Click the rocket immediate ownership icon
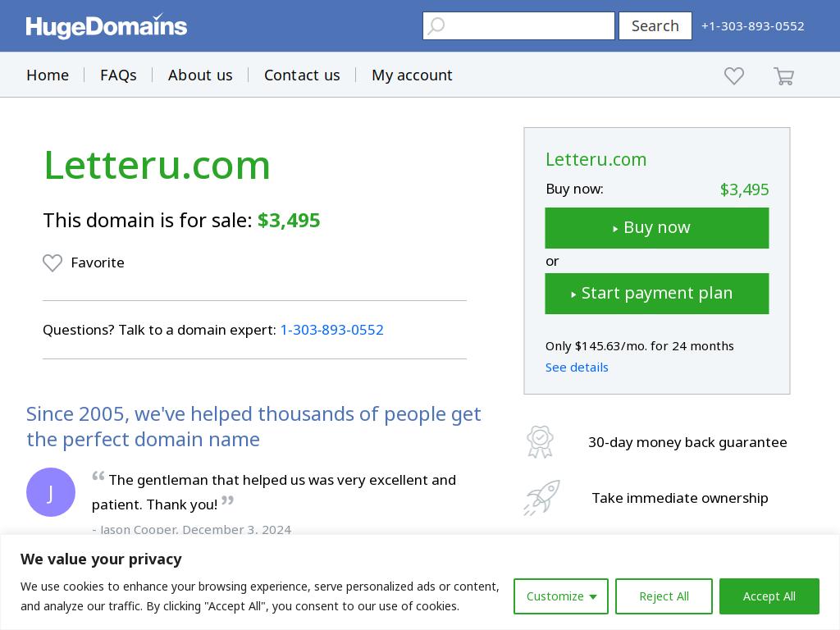The width and height of the screenshot is (840, 630). (x=541, y=498)
